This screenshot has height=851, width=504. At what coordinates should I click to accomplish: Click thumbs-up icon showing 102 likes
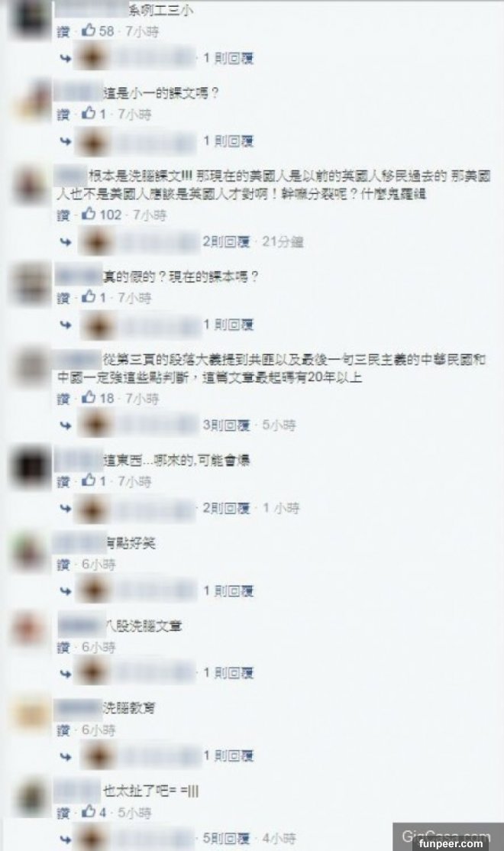tap(89, 215)
